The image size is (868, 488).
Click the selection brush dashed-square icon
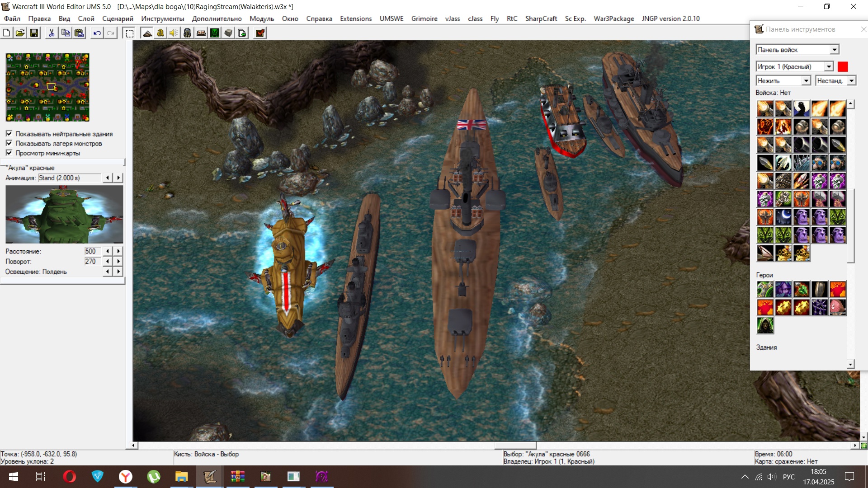pos(129,33)
